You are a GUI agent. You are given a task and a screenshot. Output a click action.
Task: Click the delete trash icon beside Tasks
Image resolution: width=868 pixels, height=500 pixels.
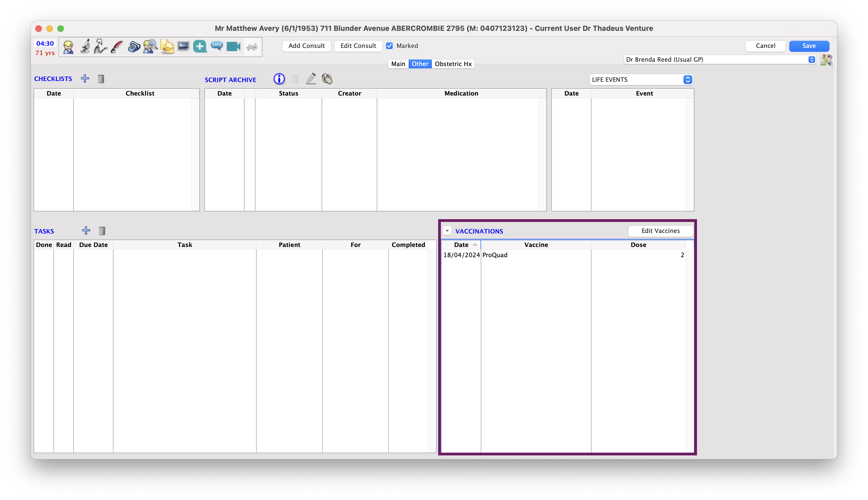(102, 231)
